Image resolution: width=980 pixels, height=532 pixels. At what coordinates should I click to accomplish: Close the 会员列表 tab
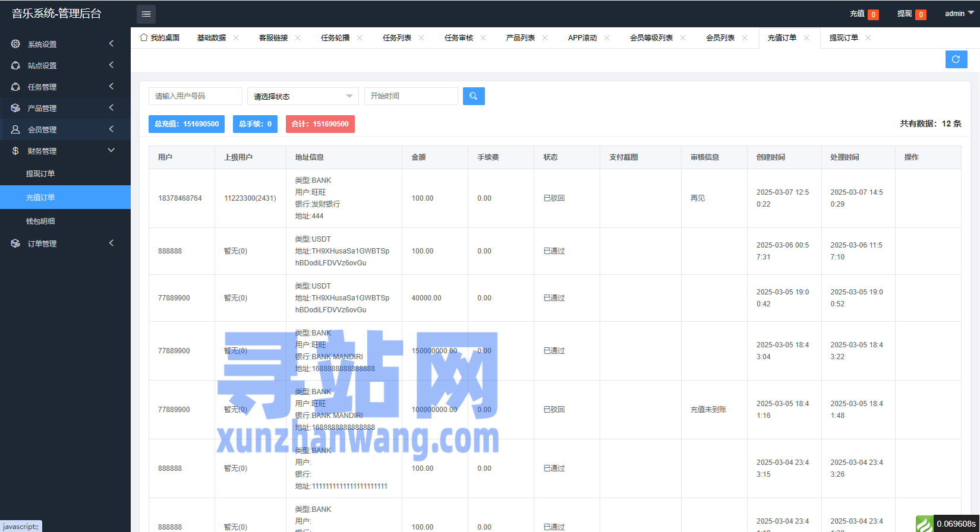point(745,37)
